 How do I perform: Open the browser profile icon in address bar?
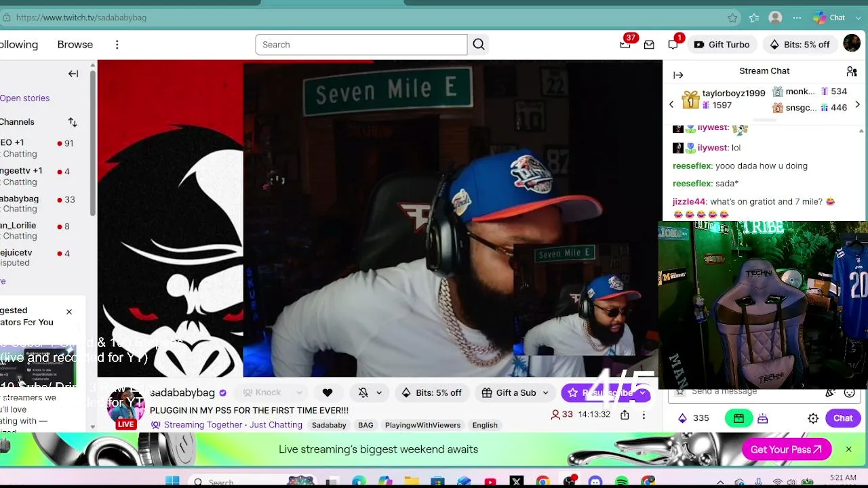click(x=775, y=18)
